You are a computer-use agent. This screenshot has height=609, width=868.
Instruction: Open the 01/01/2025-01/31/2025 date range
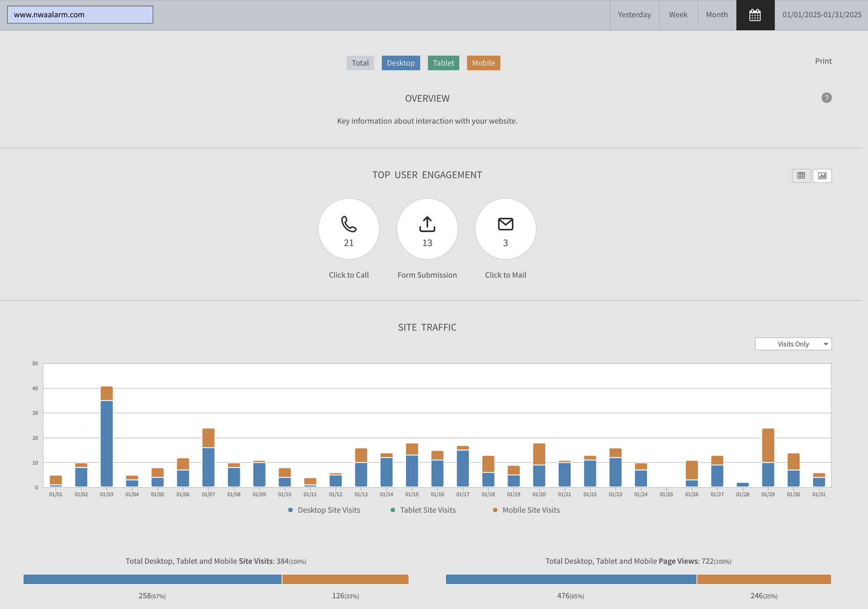point(821,15)
